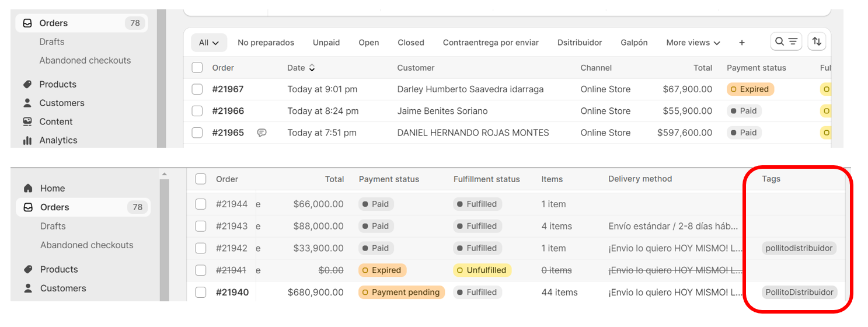Click the Orders inbox icon in top sidebar
868x327 pixels.
pos(27,23)
